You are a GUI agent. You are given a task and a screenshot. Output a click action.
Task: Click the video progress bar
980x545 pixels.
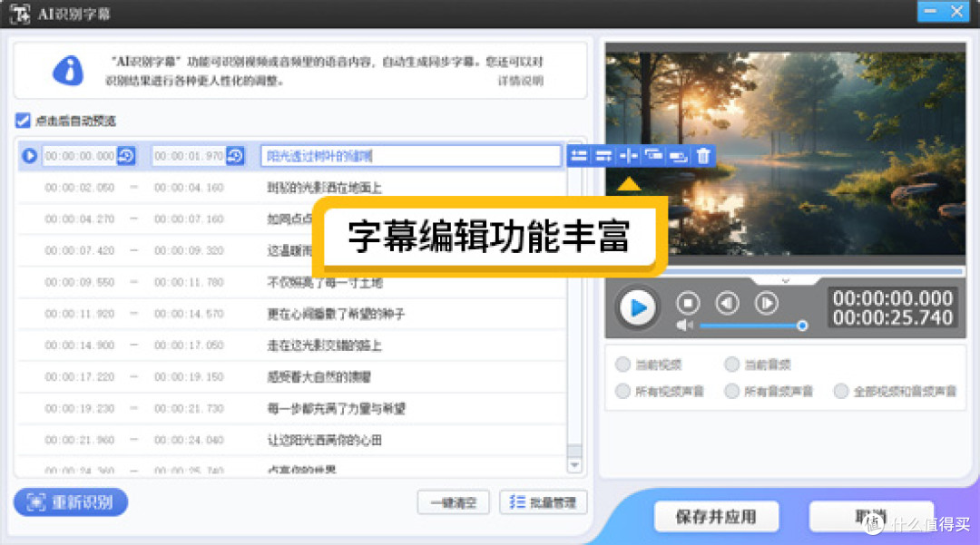coord(785,271)
